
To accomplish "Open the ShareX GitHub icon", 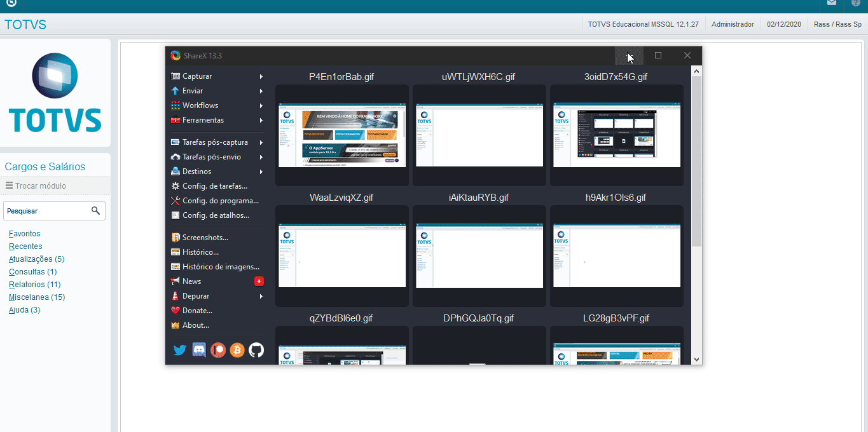I will tap(256, 350).
